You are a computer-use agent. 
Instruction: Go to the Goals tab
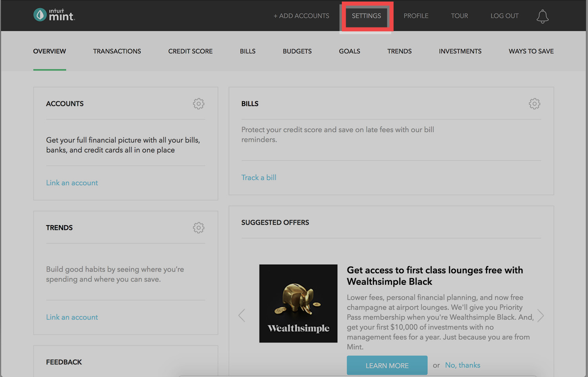(x=350, y=51)
